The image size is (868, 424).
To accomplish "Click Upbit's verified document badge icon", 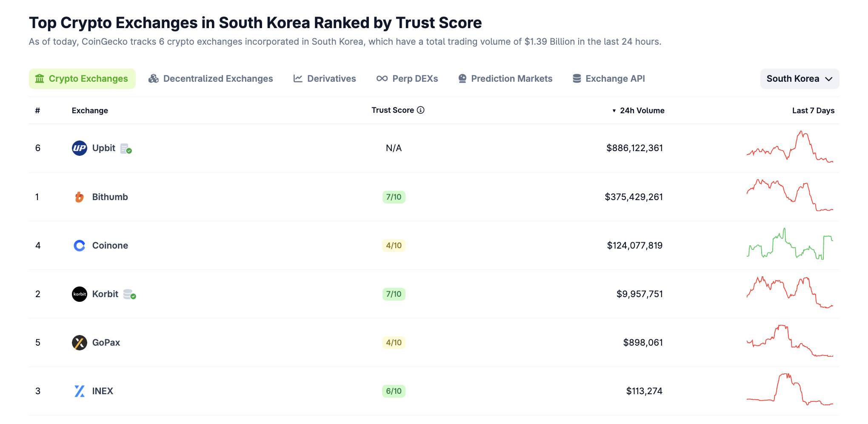I will tap(126, 149).
